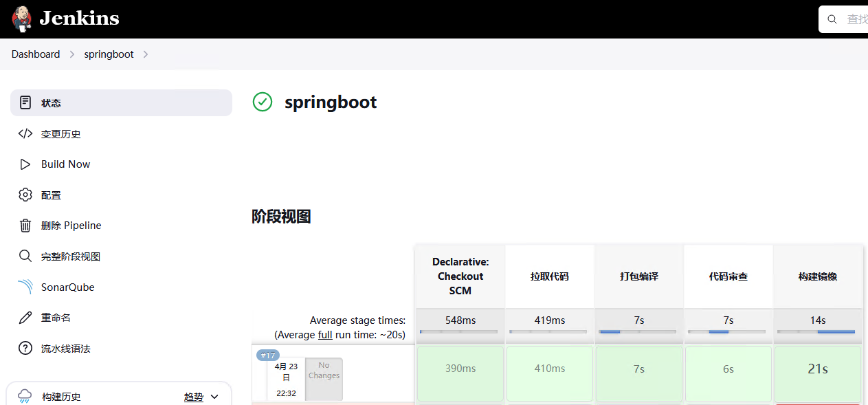Click the 410ms stage cell of build #17
Screen dimensions: 868x405
point(550,373)
